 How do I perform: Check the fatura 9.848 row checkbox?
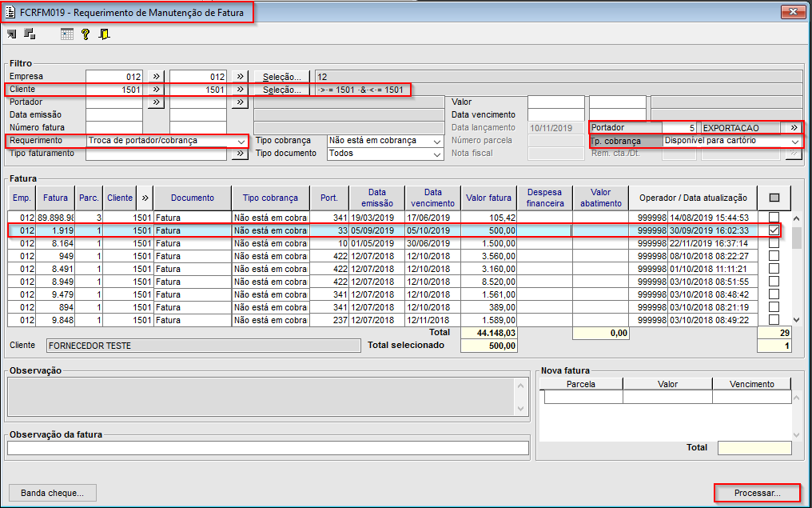tap(774, 320)
